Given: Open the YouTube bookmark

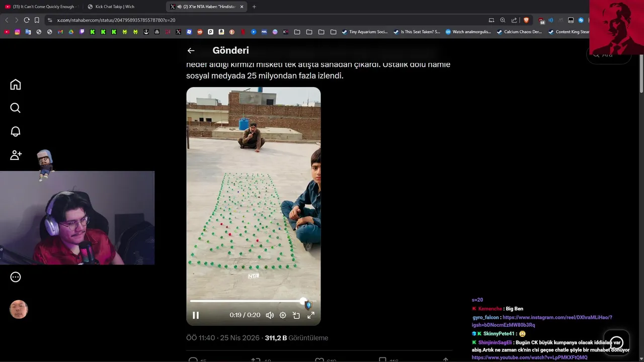Looking at the screenshot, I should click(7, 32).
